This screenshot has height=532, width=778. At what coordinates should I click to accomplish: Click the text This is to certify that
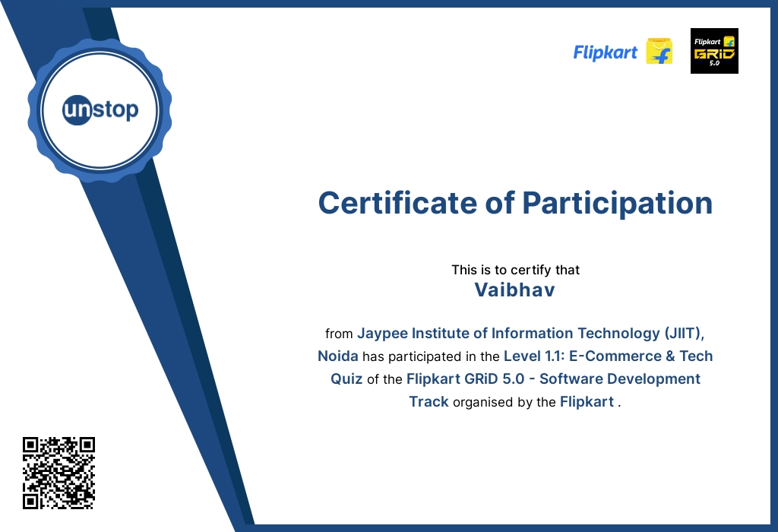coord(515,270)
